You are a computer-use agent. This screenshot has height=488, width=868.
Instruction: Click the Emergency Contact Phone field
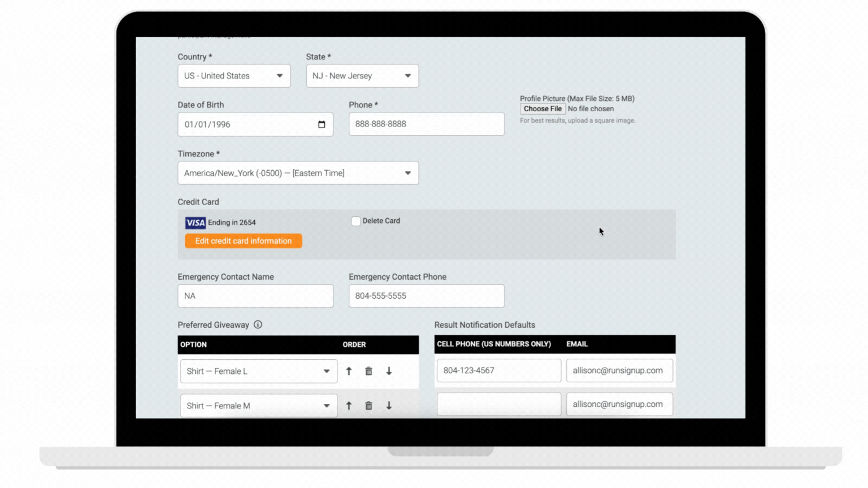(x=427, y=296)
